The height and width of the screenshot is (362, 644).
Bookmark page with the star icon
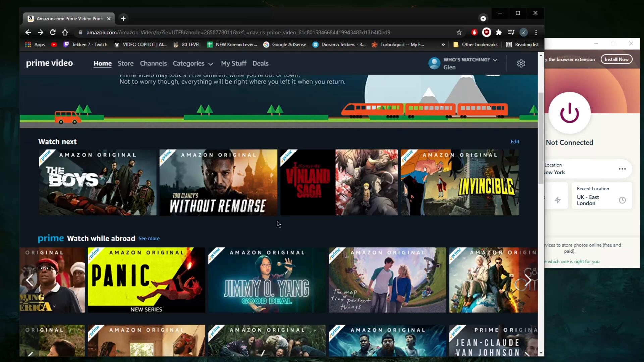[x=459, y=33]
